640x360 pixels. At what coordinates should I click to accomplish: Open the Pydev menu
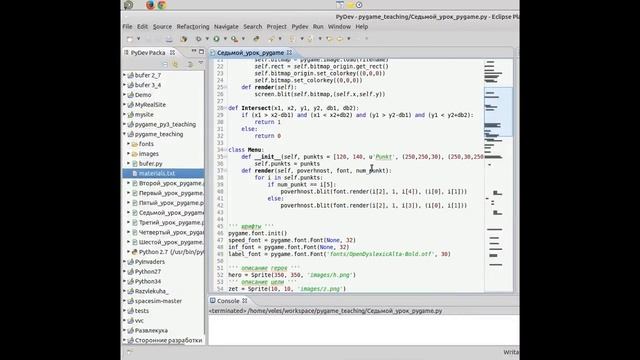(x=300, y=27)
